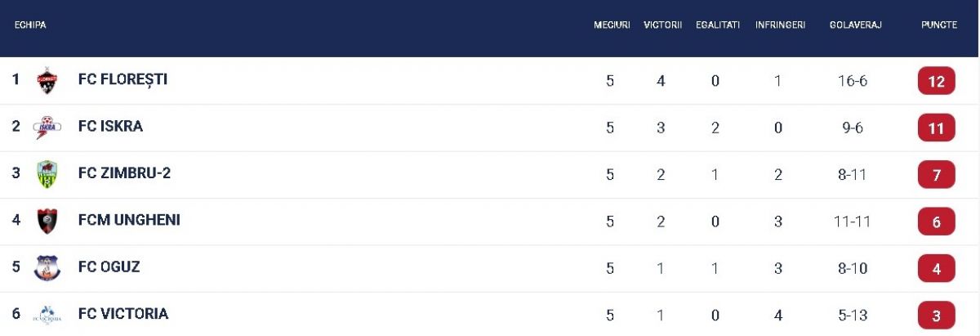980x336 pixels.
Task: Open the FC OGUZ team name link
Action: pyautogui.click(x=109, y=267)
